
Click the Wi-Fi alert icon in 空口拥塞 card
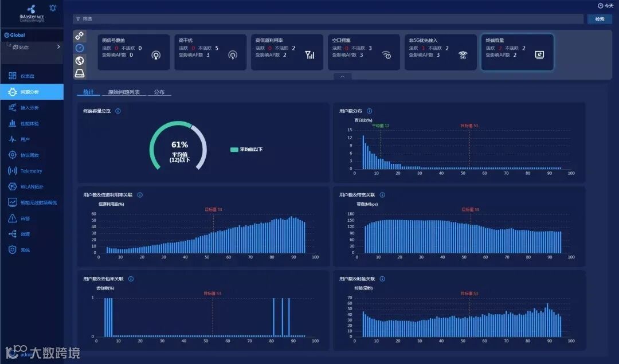(386, 55)
